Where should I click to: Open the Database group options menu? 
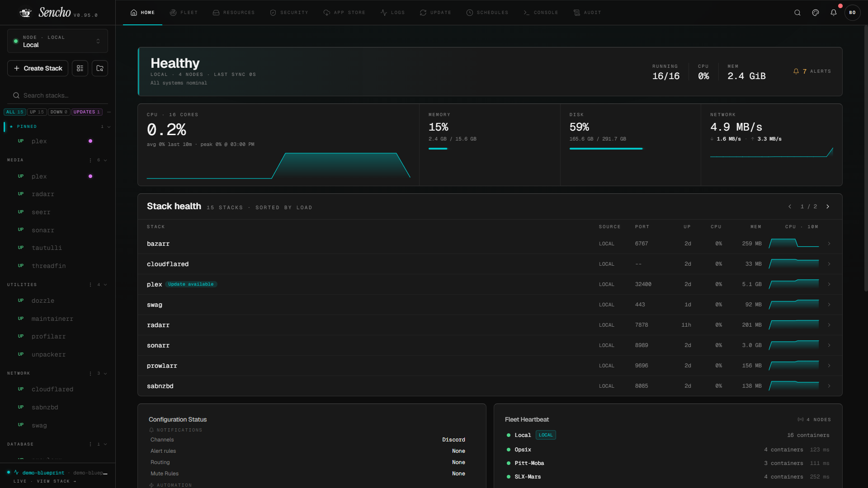90,444
